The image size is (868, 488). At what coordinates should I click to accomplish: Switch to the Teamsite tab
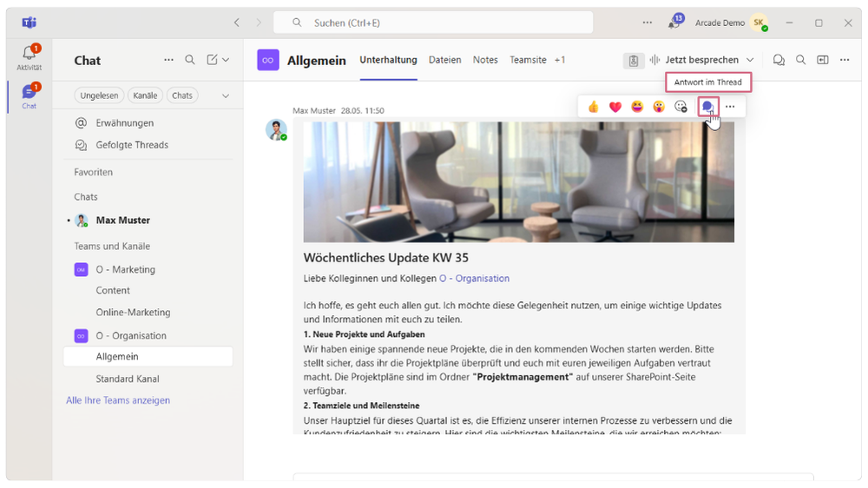point(528,60)
